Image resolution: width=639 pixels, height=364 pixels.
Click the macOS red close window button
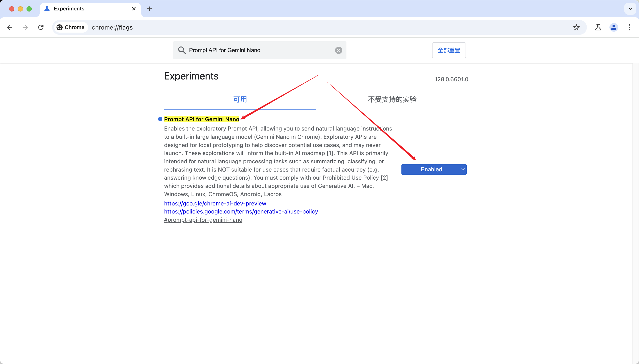tap(12, 9)
